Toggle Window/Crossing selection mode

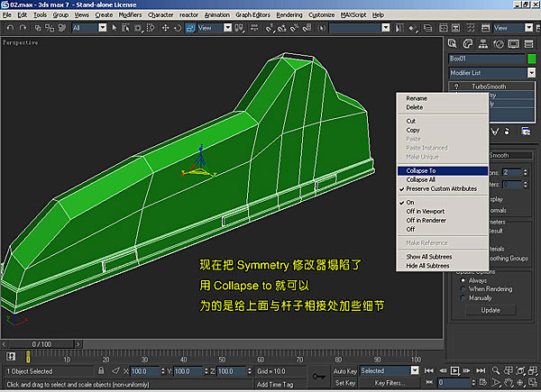(151, 28)
